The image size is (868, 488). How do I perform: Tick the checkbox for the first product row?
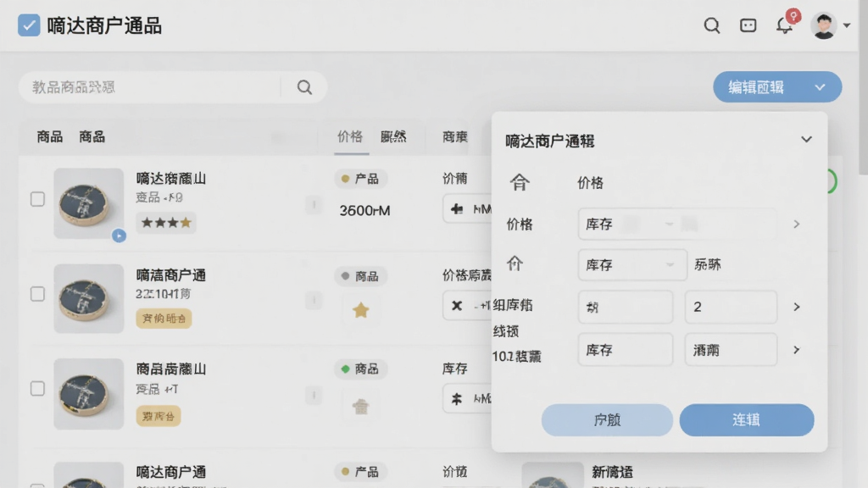[x=37, y=198]
